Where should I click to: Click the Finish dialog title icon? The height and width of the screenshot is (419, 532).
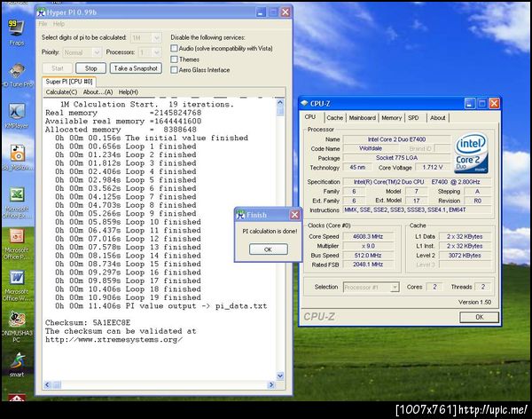[x=240, y=215]
